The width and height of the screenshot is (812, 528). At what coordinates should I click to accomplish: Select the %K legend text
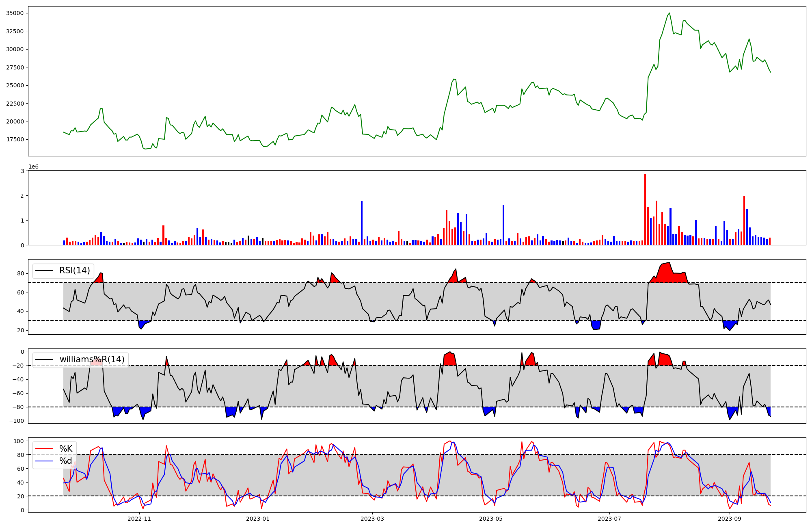pos(66,449)
